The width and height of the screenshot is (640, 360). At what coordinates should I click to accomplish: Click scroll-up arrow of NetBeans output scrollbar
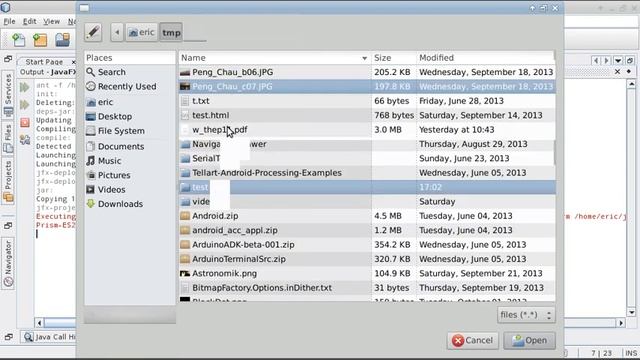point(631,84)
